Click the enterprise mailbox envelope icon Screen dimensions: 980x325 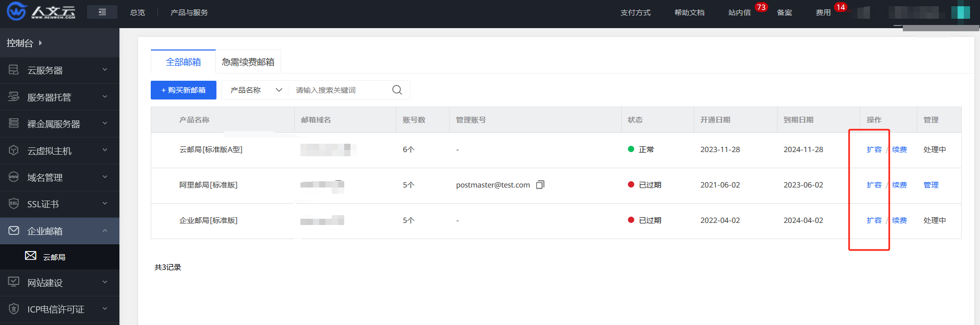tap(14, 230)
